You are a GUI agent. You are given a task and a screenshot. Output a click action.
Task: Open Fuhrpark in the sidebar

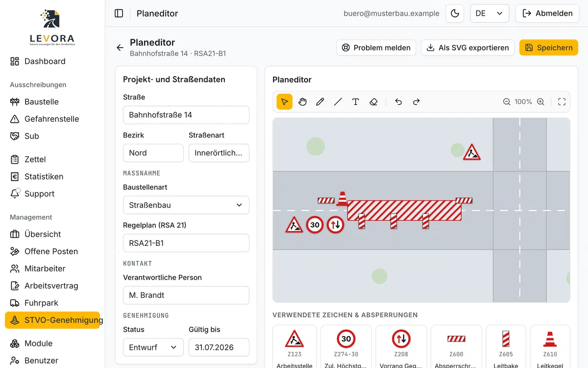pyautogui.click(x=52, y=303)
